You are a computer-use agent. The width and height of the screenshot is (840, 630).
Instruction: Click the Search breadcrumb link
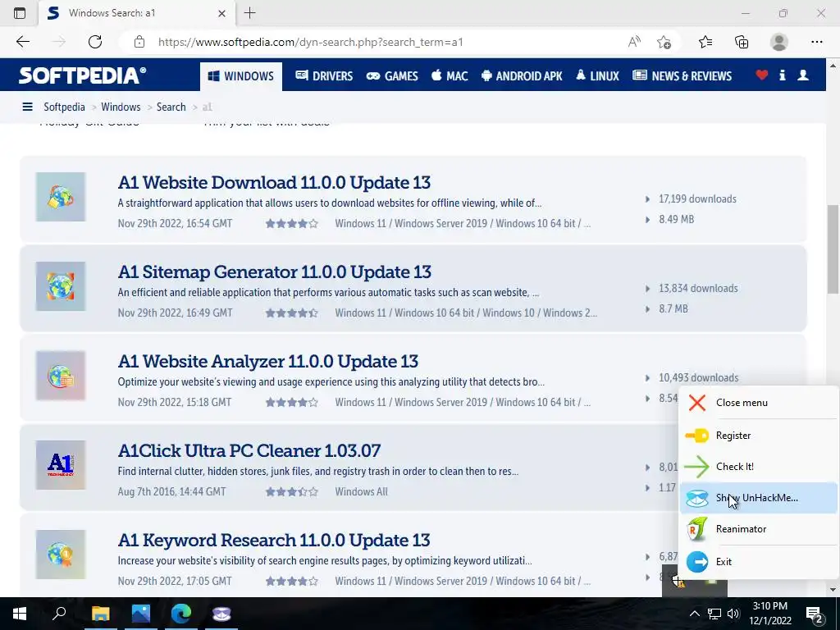coord(171,107)
